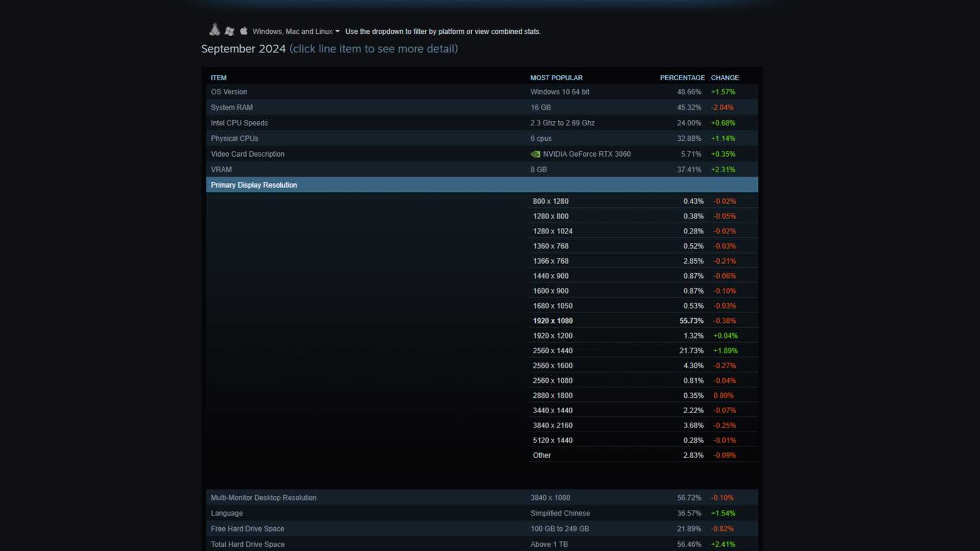Expand the System RAM row

point(482,107)
